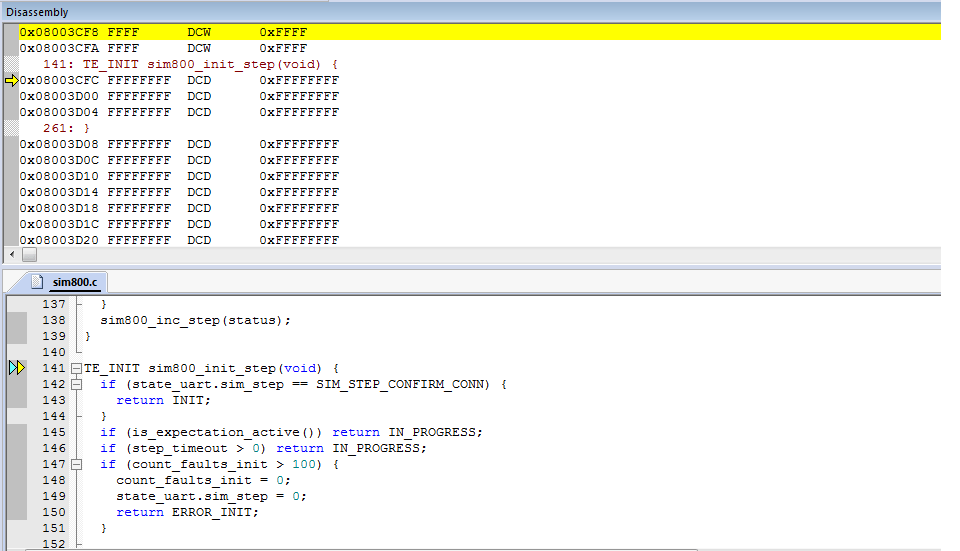Click the '261: }' source annotation
Screen dimensions: 960x551
pos(66,128)
